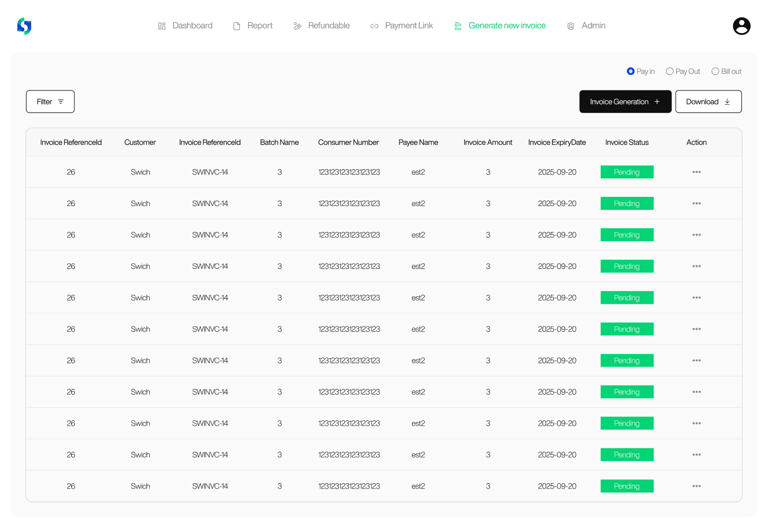
Task: Click the Invoice Generation button
Action: (625, 101)
